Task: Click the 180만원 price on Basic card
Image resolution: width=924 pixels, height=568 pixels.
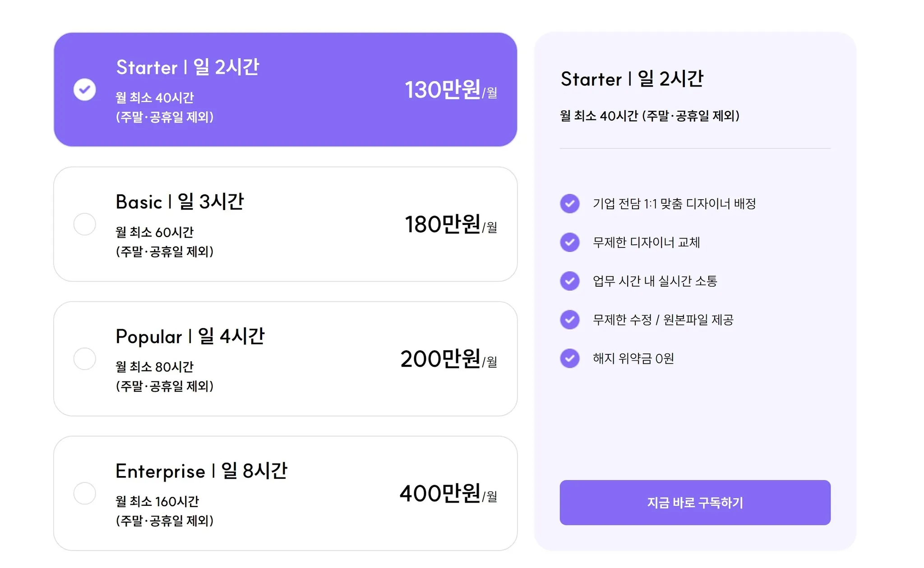Action: pyautogui.click(x=442, y=224)
